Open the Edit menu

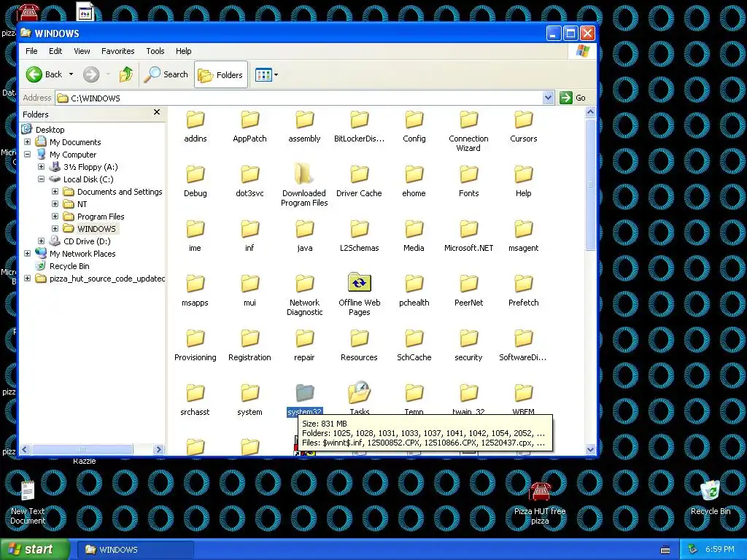click(x=55, y=51)
